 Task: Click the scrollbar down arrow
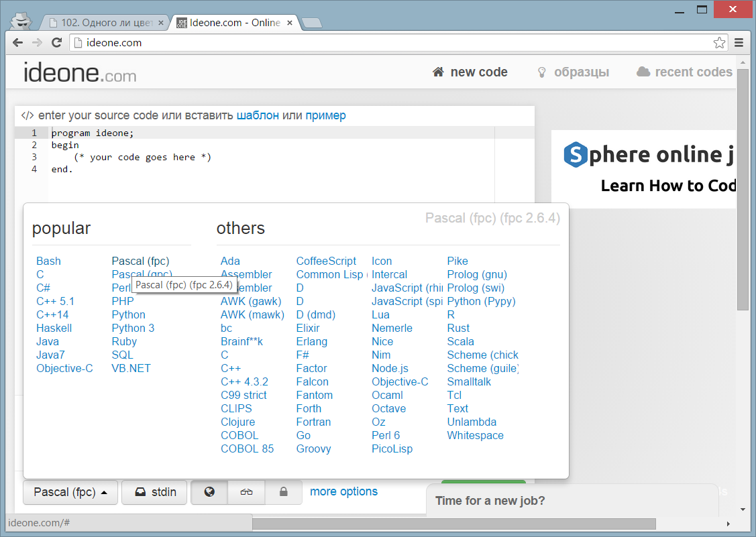(x=743, y=509)
